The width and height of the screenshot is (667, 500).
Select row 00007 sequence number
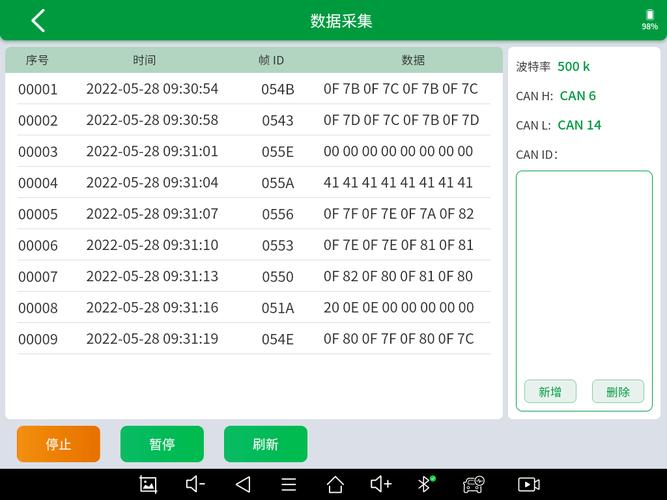(x=38, y=277)
